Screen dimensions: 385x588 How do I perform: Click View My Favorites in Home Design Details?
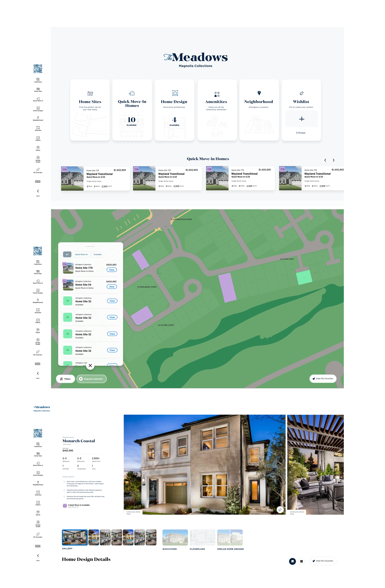click(323, 561)
